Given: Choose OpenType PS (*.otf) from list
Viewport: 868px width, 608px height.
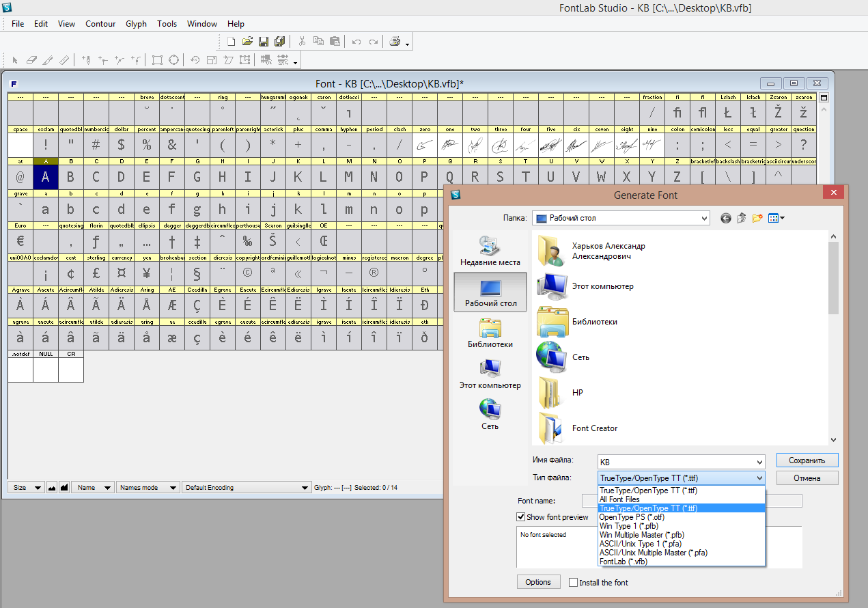Looking at the screenshot, I should tap(631, 517).
